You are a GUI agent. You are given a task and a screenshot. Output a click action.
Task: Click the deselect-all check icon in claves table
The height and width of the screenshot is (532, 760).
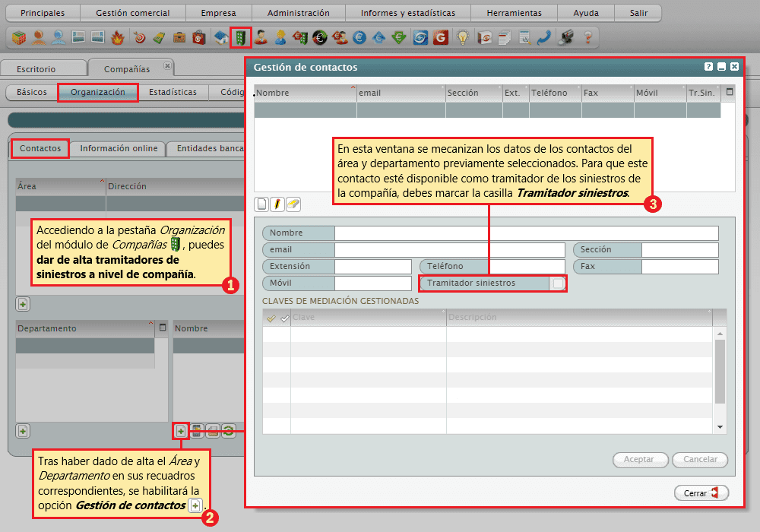click(x=284, y=318)
